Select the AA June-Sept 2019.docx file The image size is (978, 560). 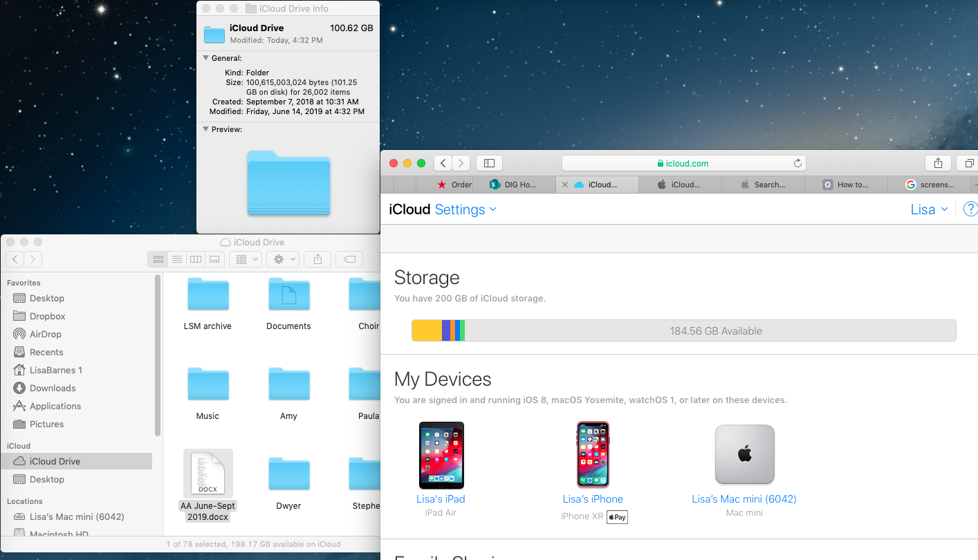coord(207,486)
